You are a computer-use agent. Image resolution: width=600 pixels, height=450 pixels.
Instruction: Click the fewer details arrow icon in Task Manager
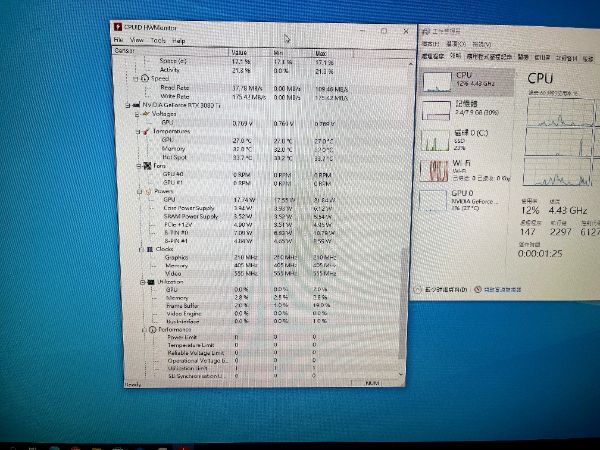coord(418,289)
